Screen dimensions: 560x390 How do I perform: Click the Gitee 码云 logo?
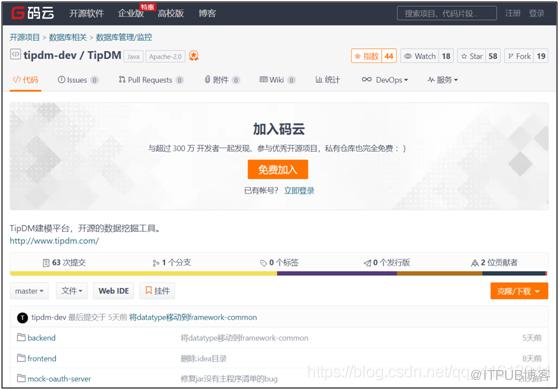click(x=32, y=13)
